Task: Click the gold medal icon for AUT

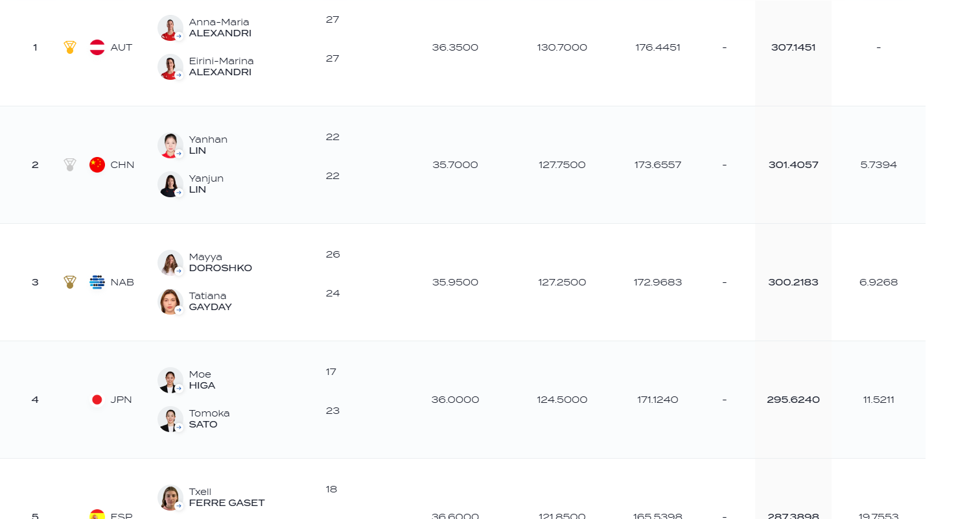Action: pos(70,47)
